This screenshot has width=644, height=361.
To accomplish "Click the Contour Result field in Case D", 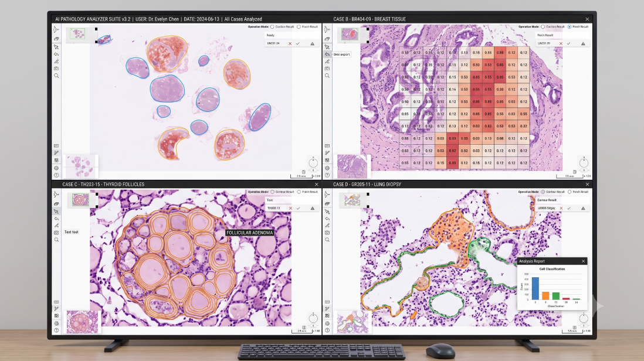I will pyautogui.click(x=562, y=200).
